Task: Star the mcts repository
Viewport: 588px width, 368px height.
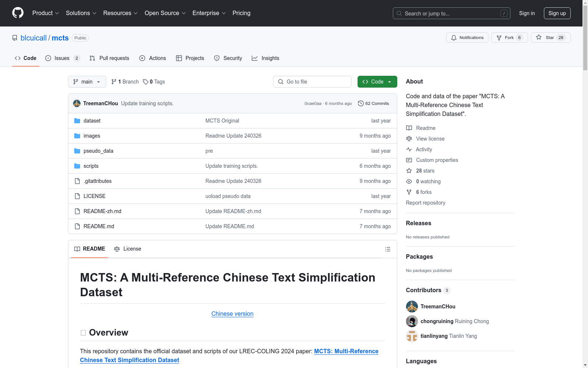Action: (551, 38)
